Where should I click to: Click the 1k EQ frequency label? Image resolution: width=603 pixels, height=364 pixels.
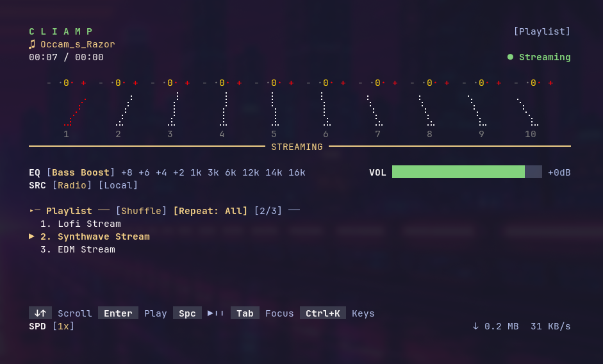[x=196, y=172]
